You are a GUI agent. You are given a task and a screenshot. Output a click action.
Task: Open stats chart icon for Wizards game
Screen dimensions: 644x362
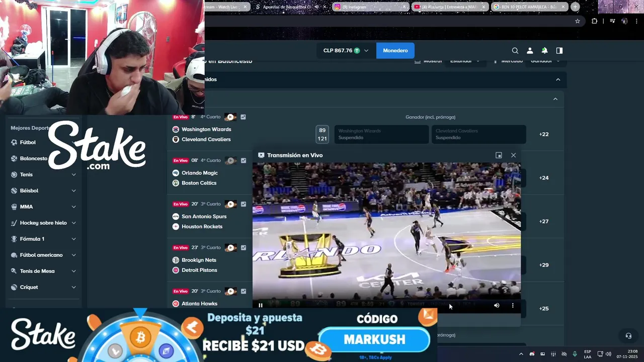tap(244, 117)
